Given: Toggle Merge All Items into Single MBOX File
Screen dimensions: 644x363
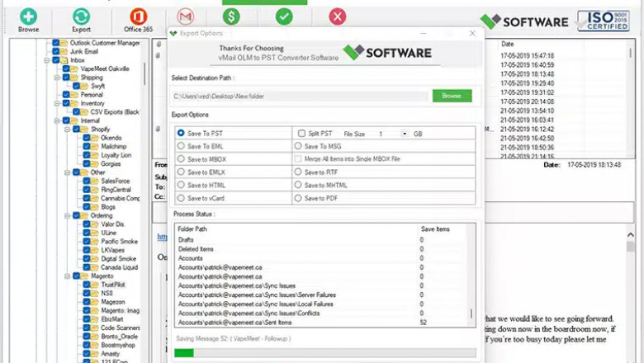Looking at the screenshot, I should [x=298, y=158].
